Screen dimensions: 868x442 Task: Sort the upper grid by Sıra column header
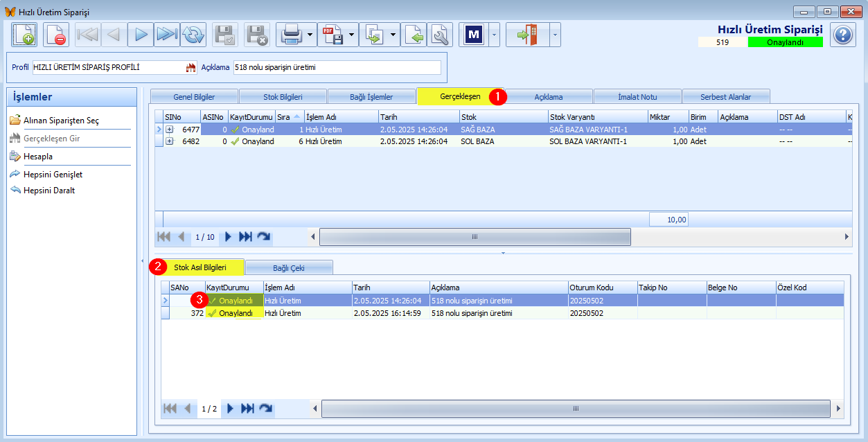click(289, 116)
